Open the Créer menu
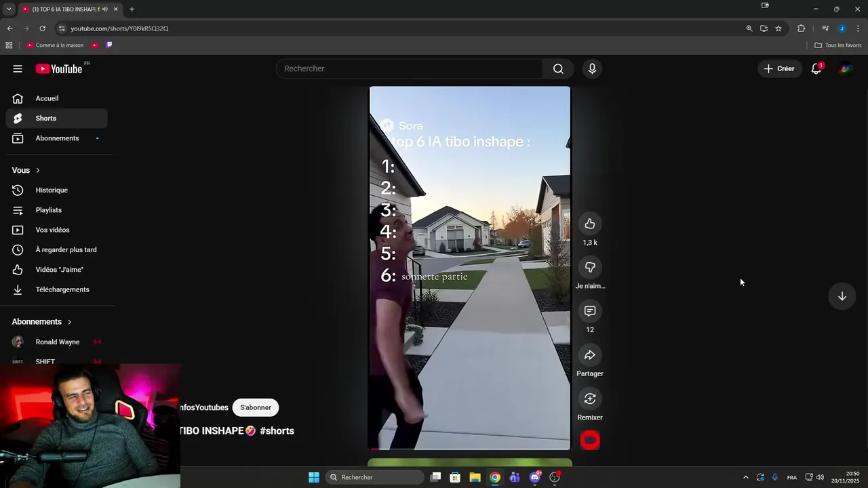This screenshot has width=868, height=488. pos(778,68)
